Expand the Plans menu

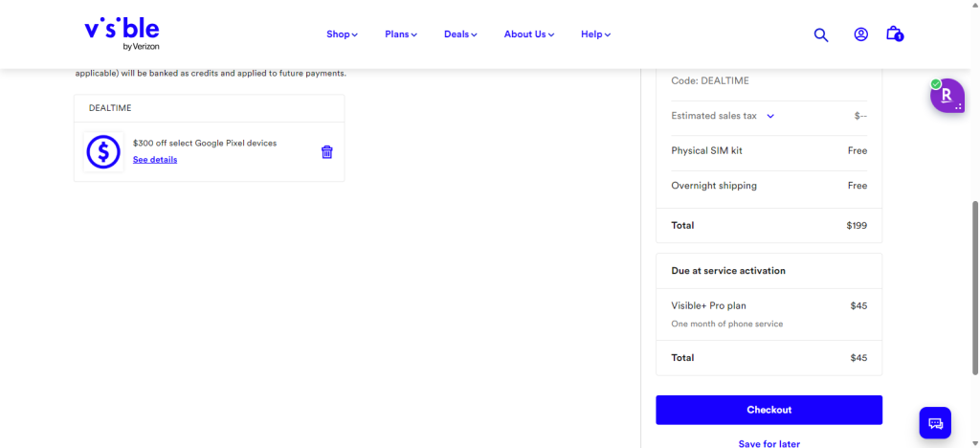tap(401, 34)
